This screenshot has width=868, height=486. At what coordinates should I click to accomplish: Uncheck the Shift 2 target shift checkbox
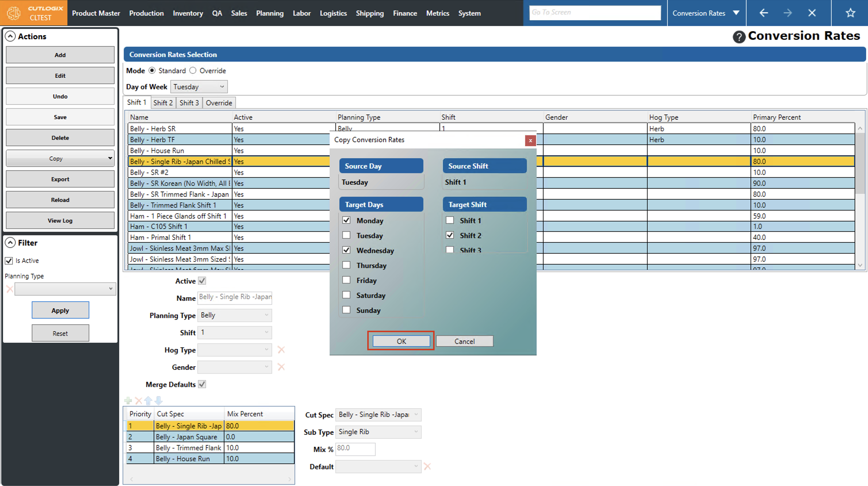click(450, 235)
